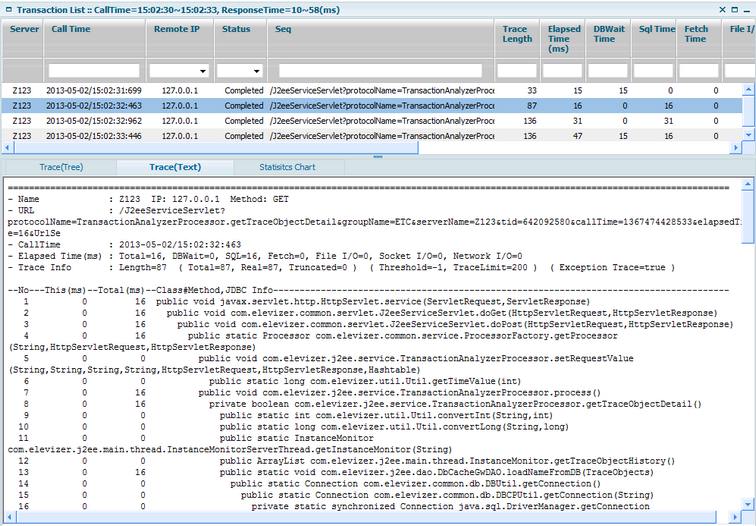Open the Remote IP filter dropdown
Viewport: 756px width, 526px height.
click(203, 71)
